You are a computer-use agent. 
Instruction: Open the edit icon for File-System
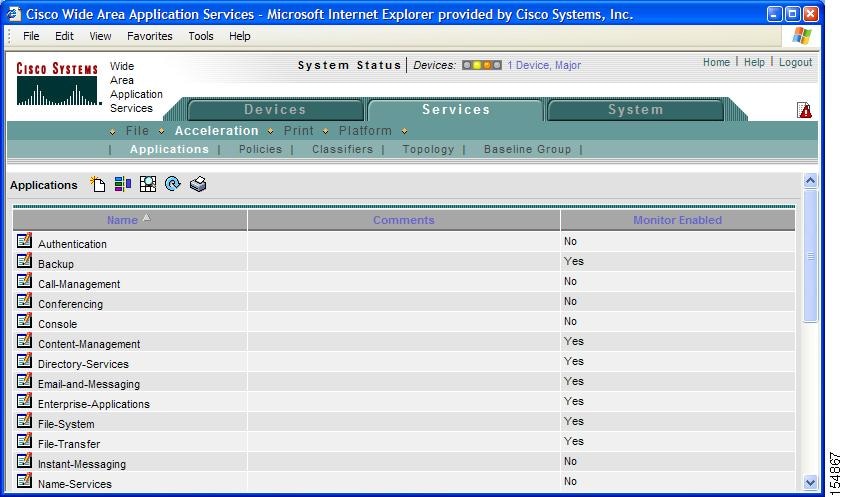tap(24, 420)
